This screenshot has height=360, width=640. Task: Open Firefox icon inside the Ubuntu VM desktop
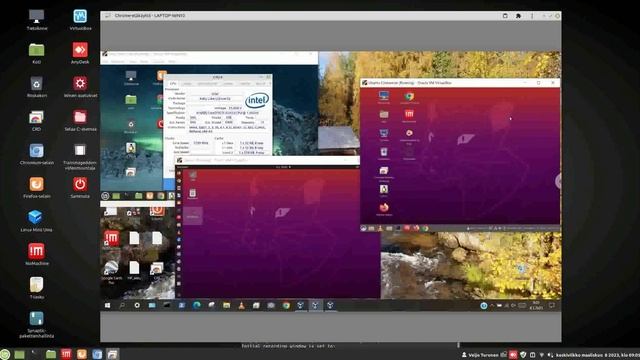click(x=384, y=207)
